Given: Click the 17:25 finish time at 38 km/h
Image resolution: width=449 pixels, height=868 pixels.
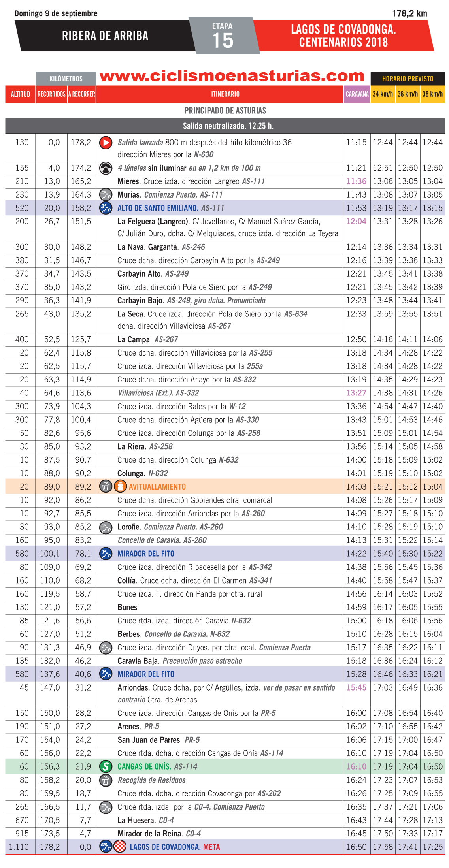Looking at the screenshot, I should tap(432, 847).
